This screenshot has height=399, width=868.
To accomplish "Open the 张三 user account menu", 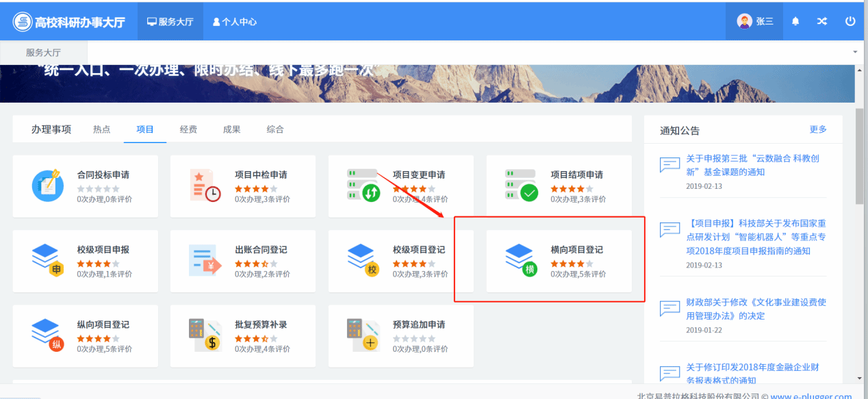I will [x=755, y=21].
